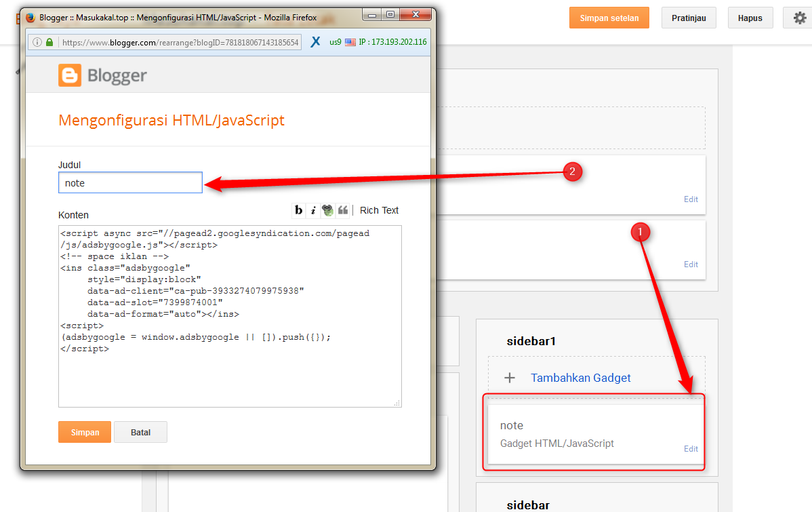Click the Judul title input field
Screen dimensions: 812x512
131,182
